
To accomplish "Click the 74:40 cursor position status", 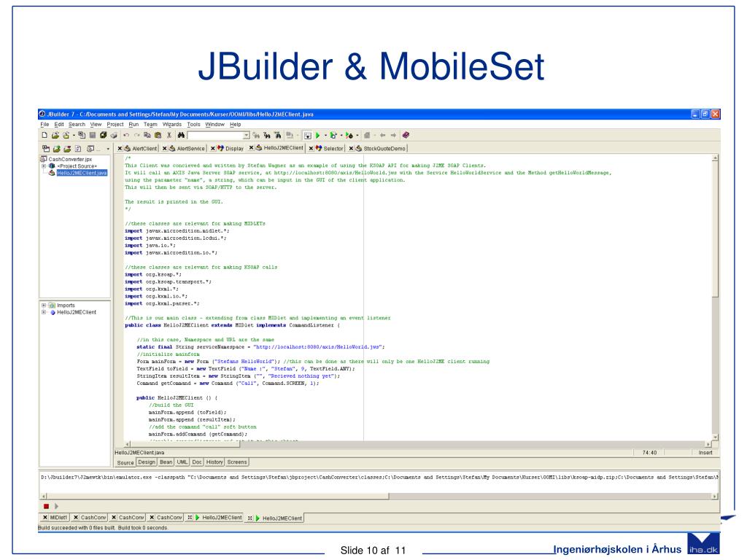I will click(x=649, y=452).
